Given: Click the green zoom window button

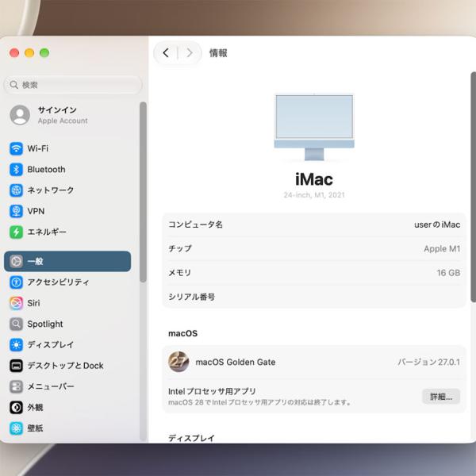Looking at the screenshot, I should (x=44, y=53).
